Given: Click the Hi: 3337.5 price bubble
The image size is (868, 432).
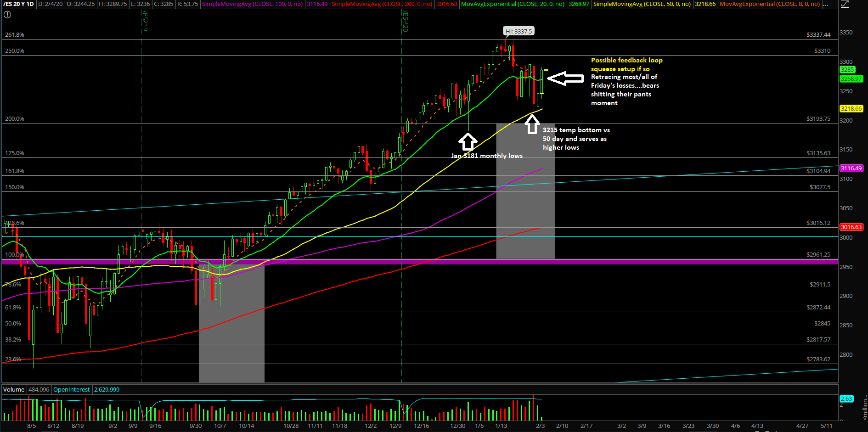Looking at the screenshot, I should click(519, 31).
